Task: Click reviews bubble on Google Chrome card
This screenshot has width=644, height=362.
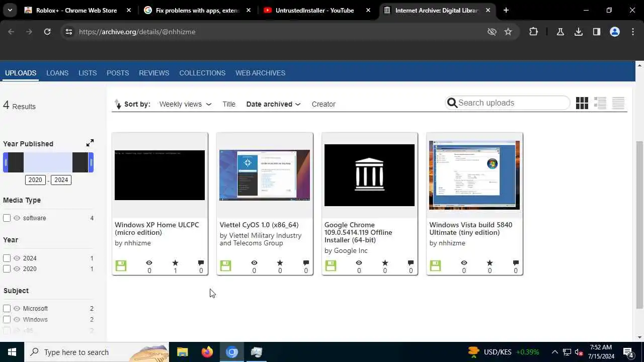Action: coord(411,263)
